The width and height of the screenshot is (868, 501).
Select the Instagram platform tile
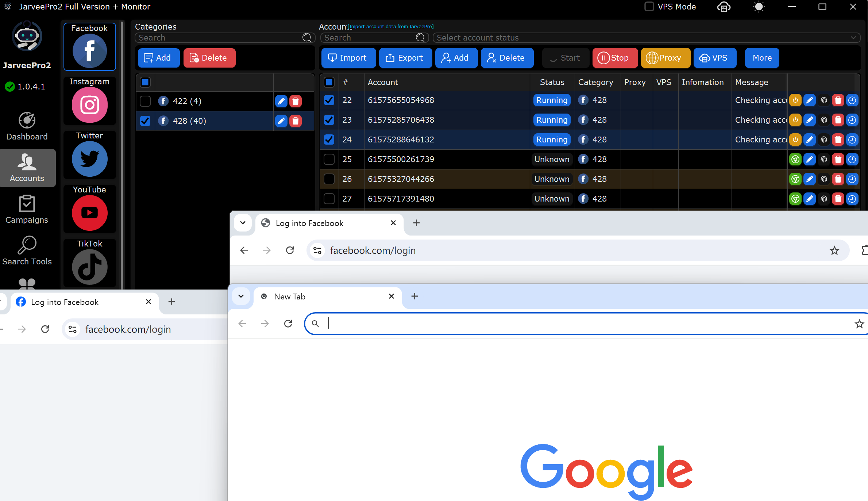[x=90, y=100]
